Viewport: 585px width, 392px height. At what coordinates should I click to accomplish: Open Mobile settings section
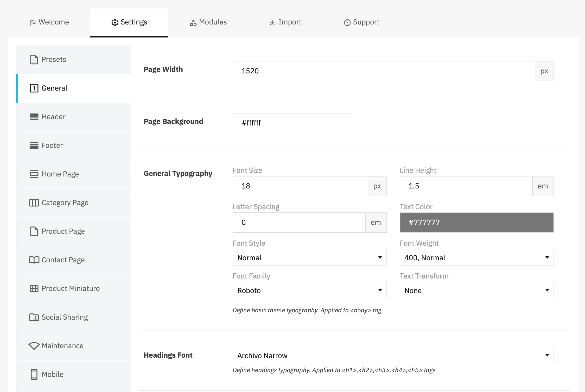point(73,375)
